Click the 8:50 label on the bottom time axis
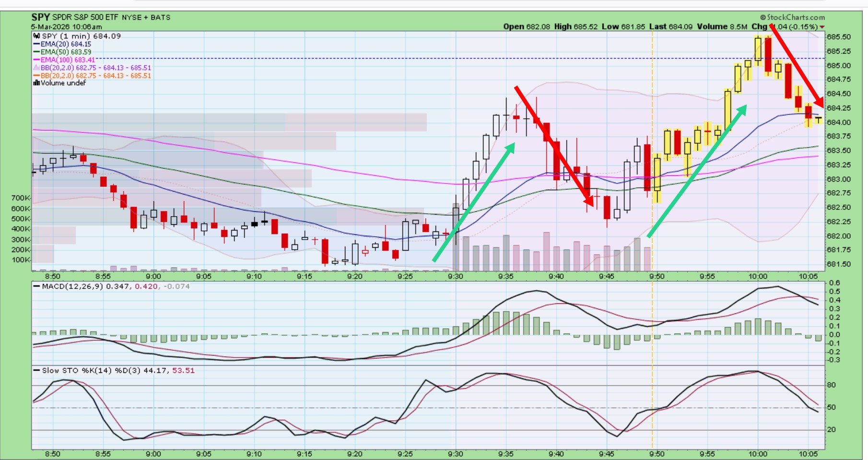 [x=53, y=454]
